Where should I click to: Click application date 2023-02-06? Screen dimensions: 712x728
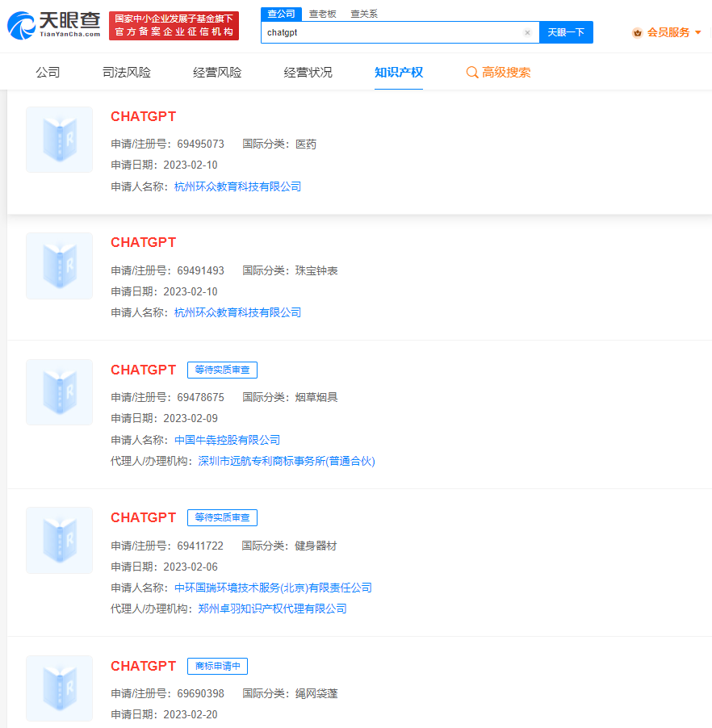191,567
